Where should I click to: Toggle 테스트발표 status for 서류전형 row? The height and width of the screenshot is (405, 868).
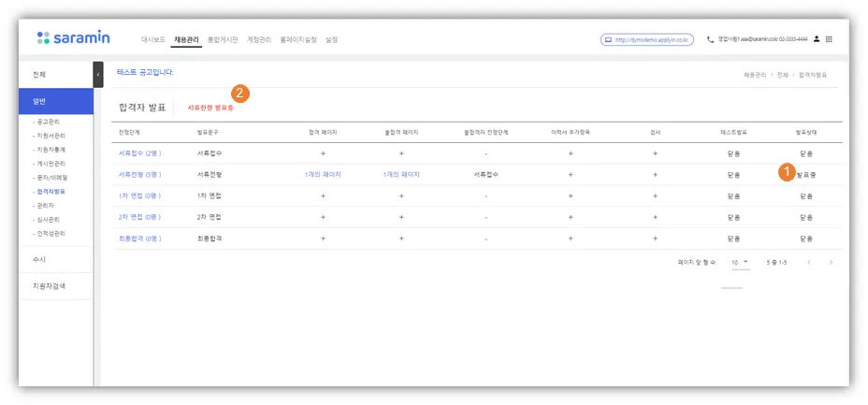[x=733, y=174]
